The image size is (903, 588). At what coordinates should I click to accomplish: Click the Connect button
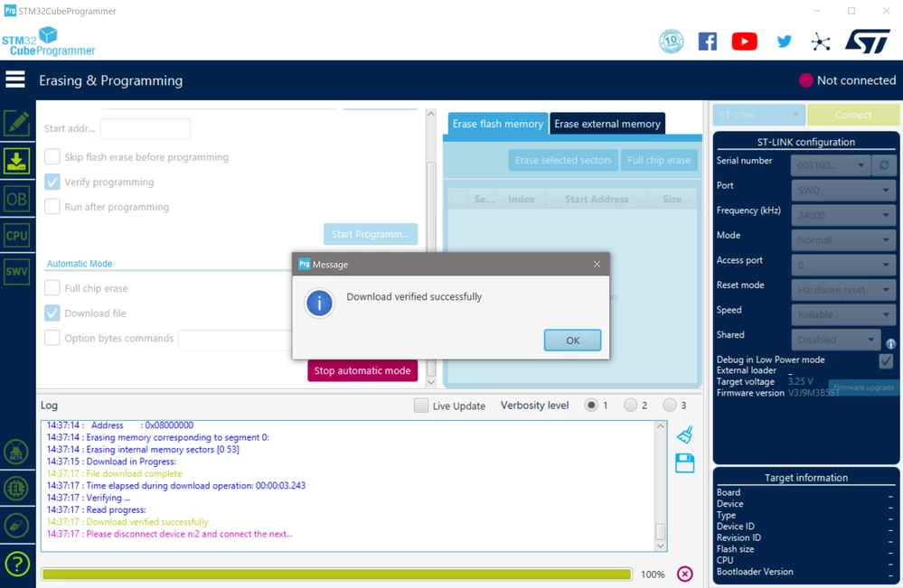pos(853,115)
